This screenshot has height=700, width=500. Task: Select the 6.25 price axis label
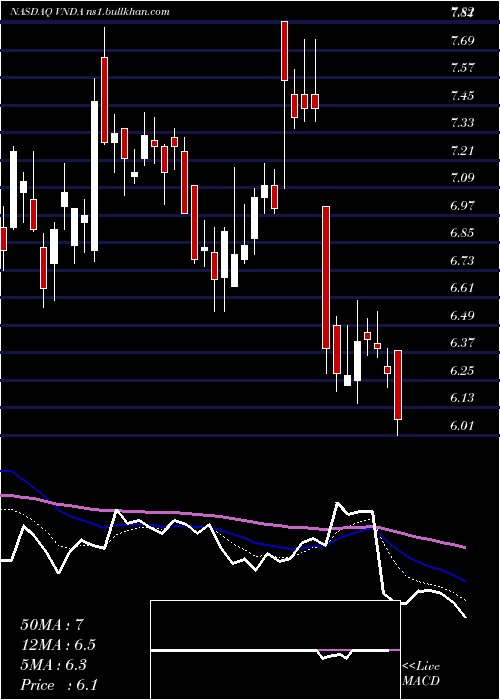point(462,371)
